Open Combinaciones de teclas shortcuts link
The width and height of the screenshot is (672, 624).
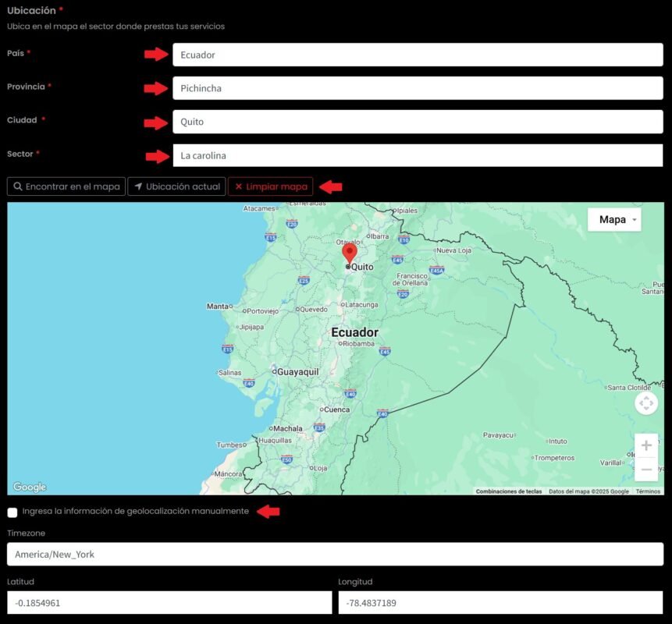coord(509,491)
